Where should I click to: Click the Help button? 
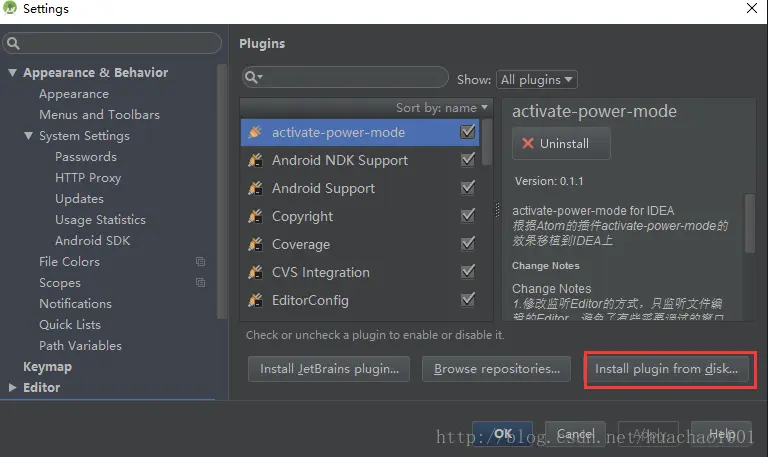point(721,434)
